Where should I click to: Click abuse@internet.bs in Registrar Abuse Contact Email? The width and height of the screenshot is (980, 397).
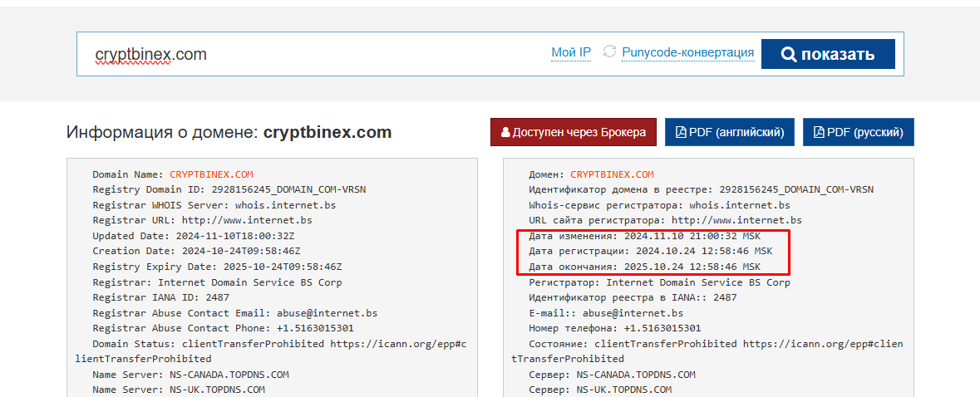327,313
